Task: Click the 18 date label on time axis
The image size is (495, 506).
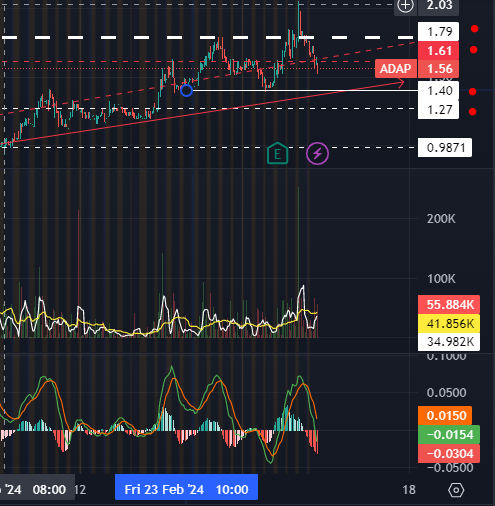Action: [409, 490]
